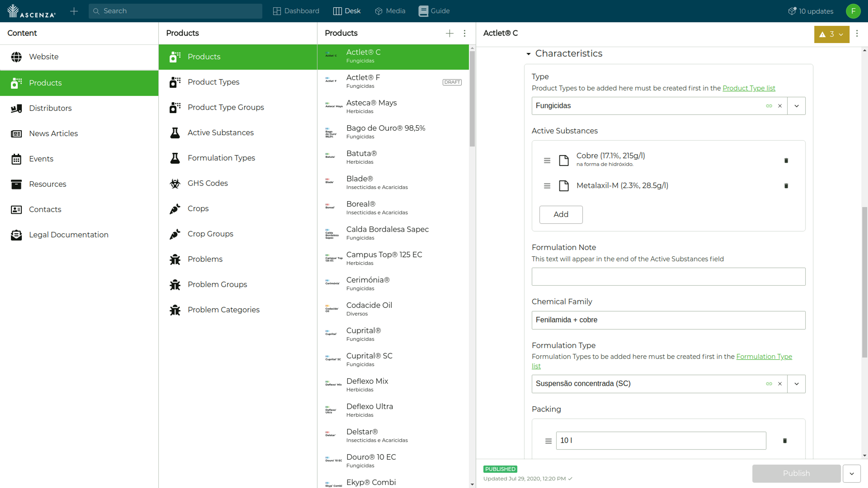Click into the Formulation Note field
The image size is (868, 488).
[669, 277]
